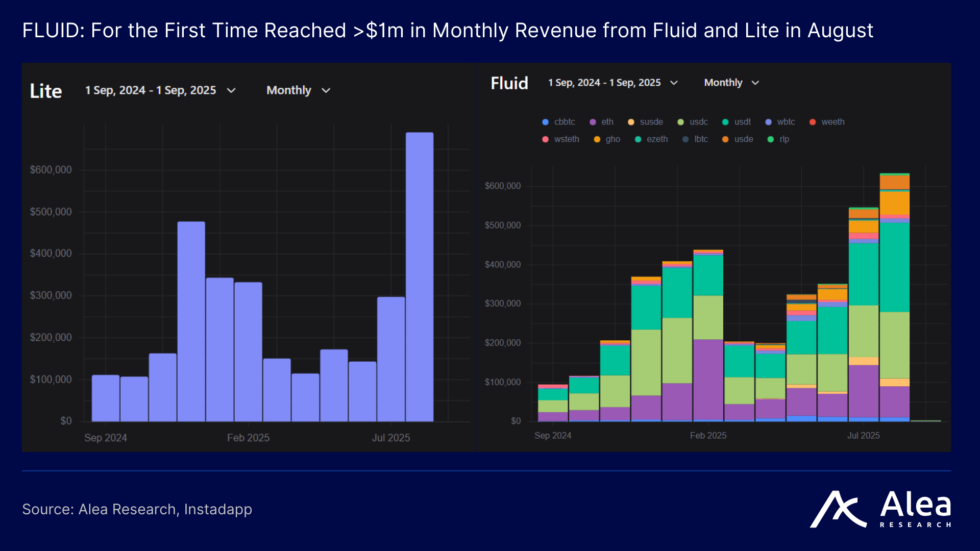Click the tallest Fluid stacked bar
This screenshot has width=980, height=551.
click(x=895, y=297)
